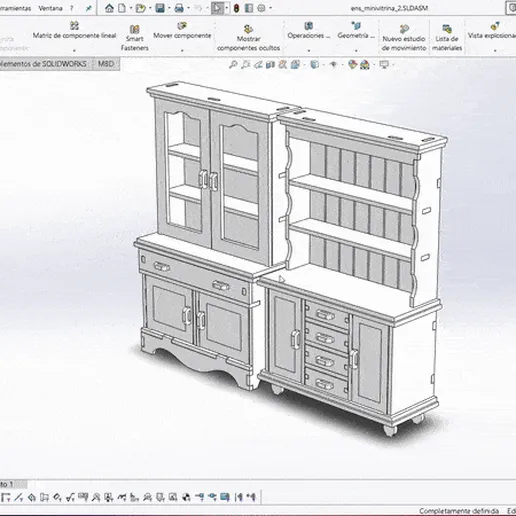Click Mostrar componentes ocultos label
This screenshot has width=516, height=516.
coord(248,43)
